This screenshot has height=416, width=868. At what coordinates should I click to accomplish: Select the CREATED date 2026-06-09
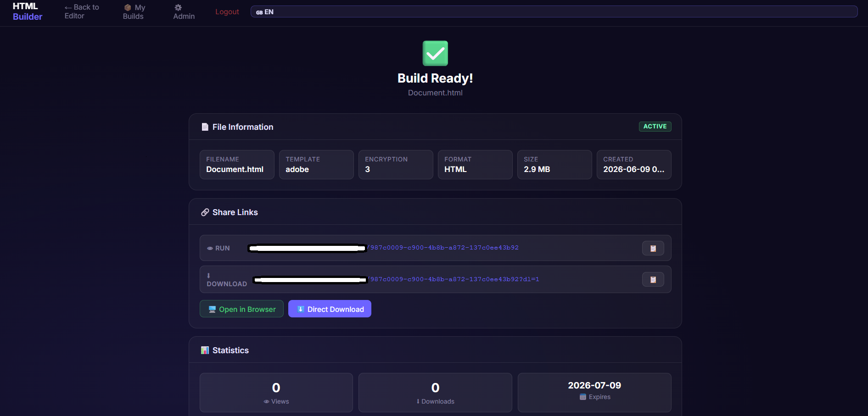coord(633,169)
